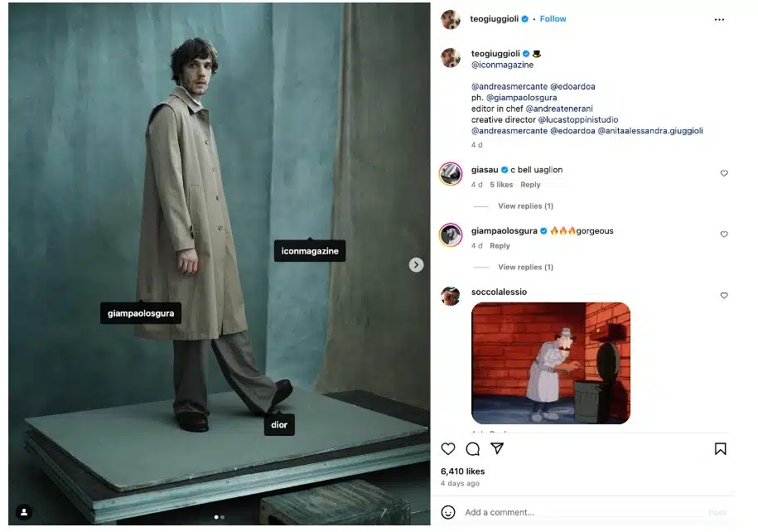Open the emoji picker smiley icon
Screen dimensions: 758x532
(x=448, y=512)
